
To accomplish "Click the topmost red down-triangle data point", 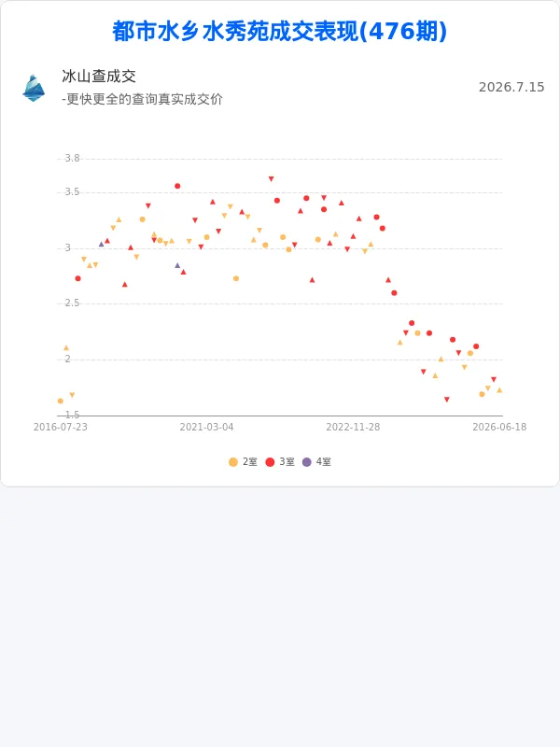I will 271,179.
